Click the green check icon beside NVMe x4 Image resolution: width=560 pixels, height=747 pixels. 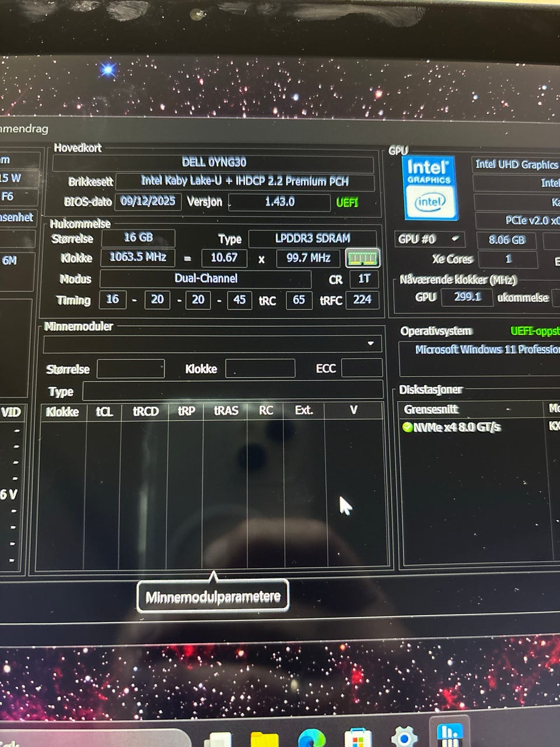pyautogui.click(x=408, y=427)
